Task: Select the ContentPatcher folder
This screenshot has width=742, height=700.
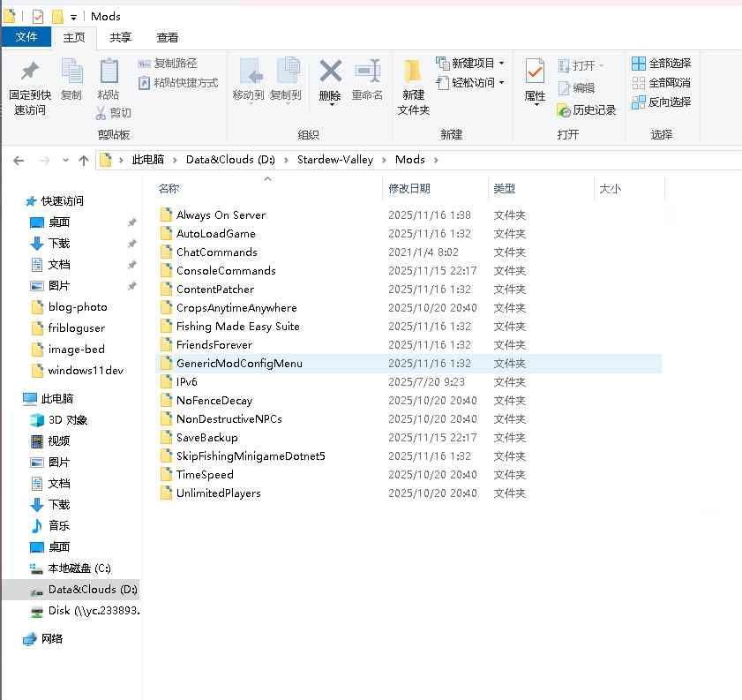Action: click(x=214, y=290)
